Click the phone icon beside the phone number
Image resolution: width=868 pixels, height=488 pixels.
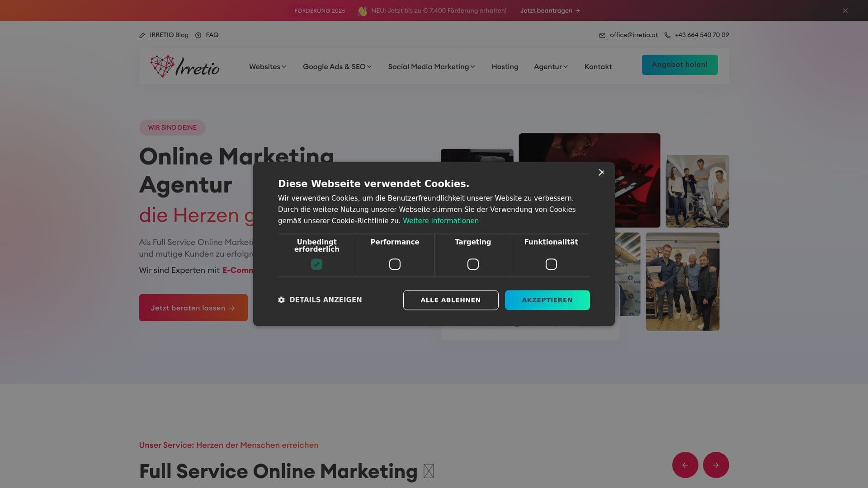(667, 35)
